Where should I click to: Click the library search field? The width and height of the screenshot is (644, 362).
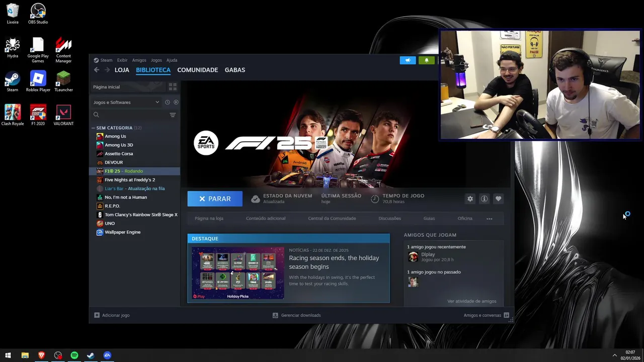129,115
